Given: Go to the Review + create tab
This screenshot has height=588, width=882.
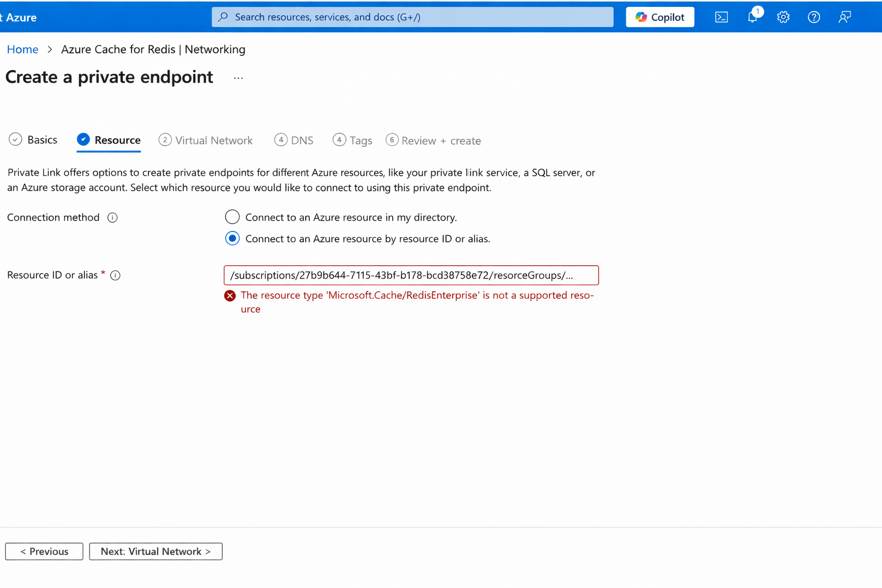Looking at the screenshot, I should pyautogui.click(x=434, y=140).
